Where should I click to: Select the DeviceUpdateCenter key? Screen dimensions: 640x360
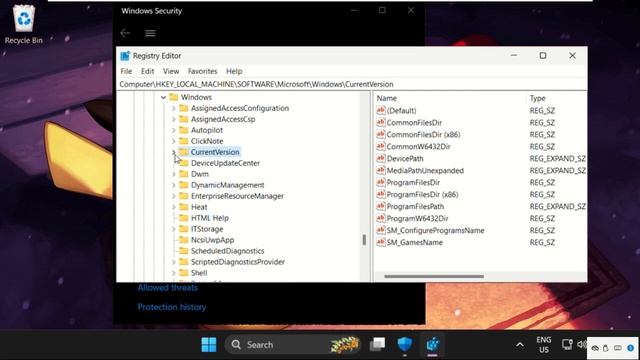click(225, 163)
